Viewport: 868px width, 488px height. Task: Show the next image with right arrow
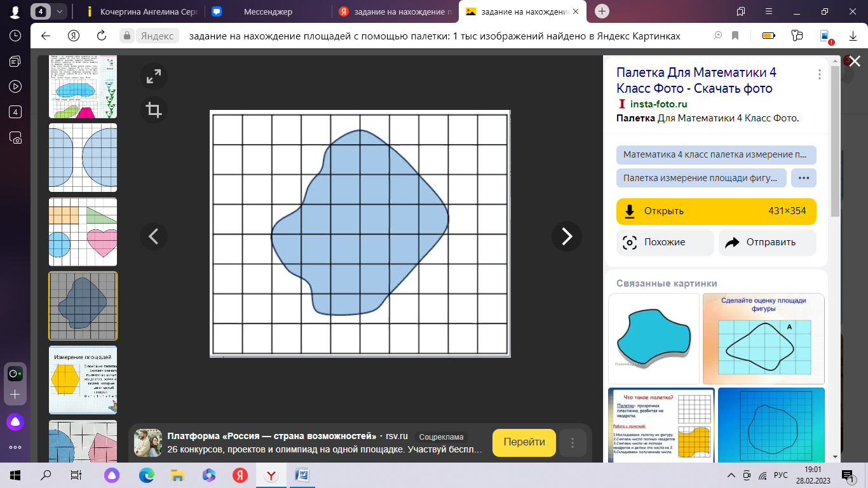(567, 236)
